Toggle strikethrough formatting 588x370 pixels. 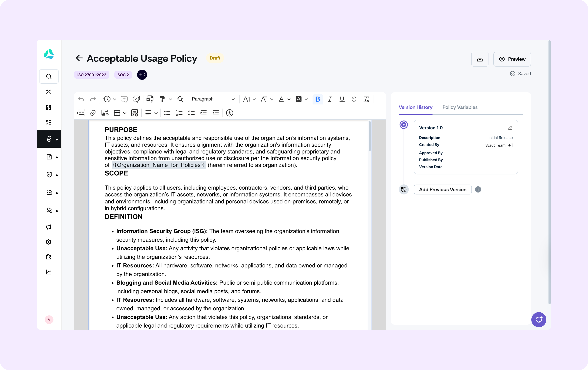click(x=354, y=99)
